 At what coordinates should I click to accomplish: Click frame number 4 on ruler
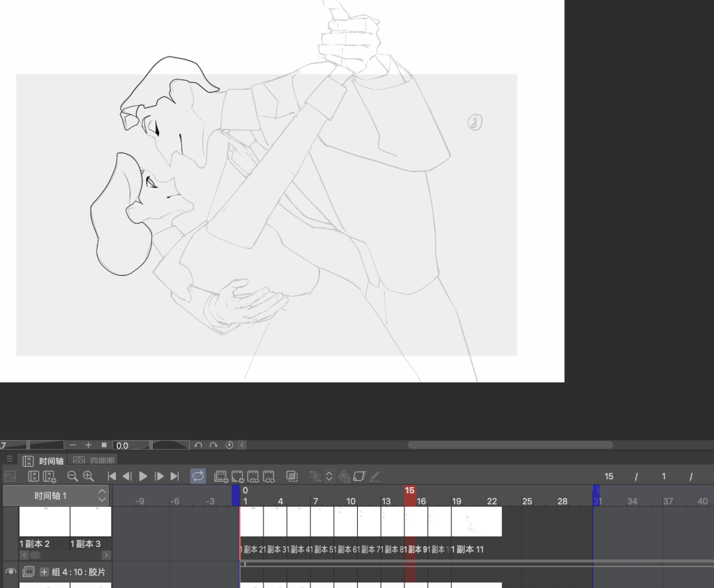point(280,501)
